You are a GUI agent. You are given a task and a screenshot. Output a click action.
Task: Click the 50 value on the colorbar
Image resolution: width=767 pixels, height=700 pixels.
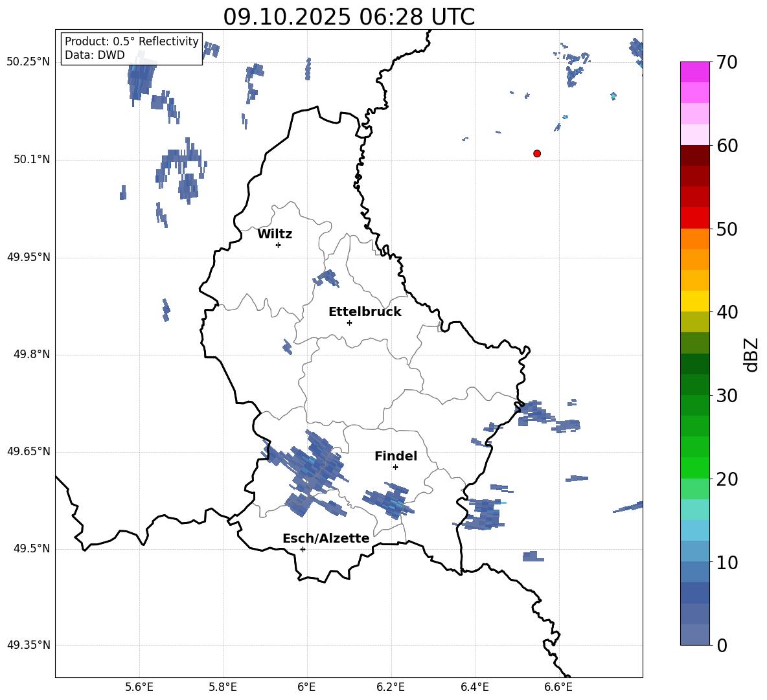[x=727, y=229]
